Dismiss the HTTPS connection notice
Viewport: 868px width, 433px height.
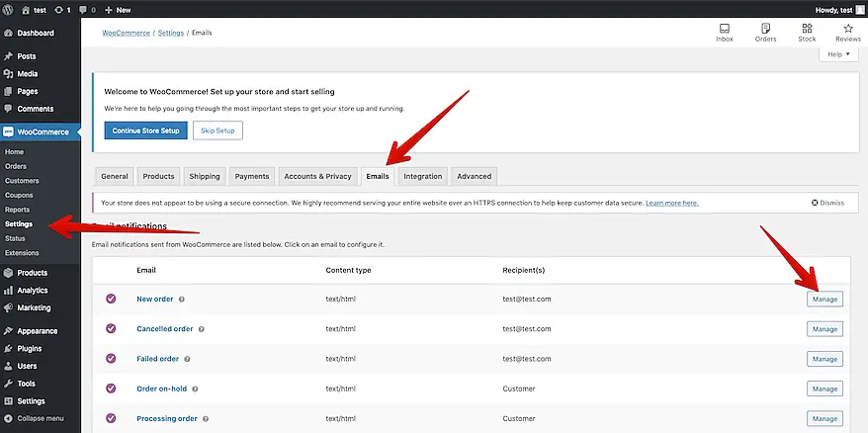pyautogui.click(x=827, y=203)
